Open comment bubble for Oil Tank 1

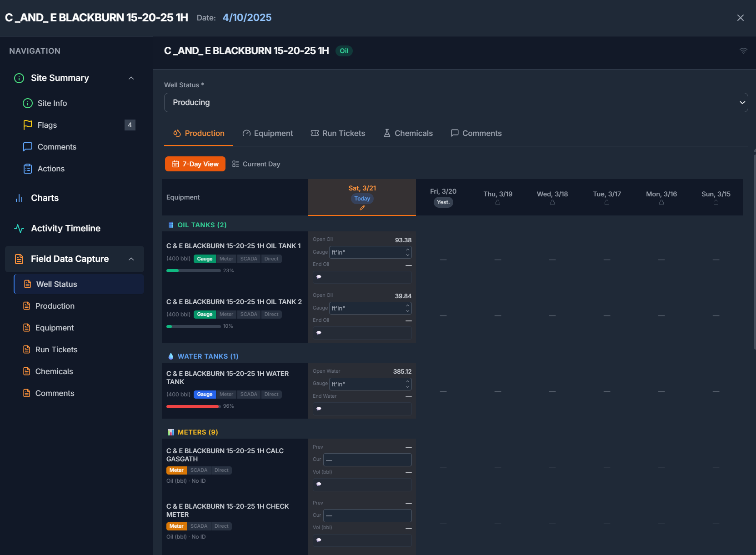(319, 277)
